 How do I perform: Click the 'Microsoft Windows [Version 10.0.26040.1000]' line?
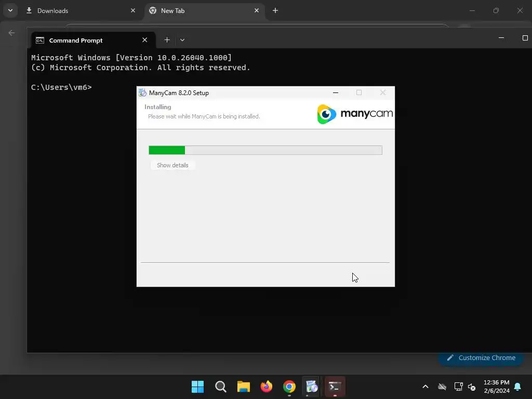point(131,58)
